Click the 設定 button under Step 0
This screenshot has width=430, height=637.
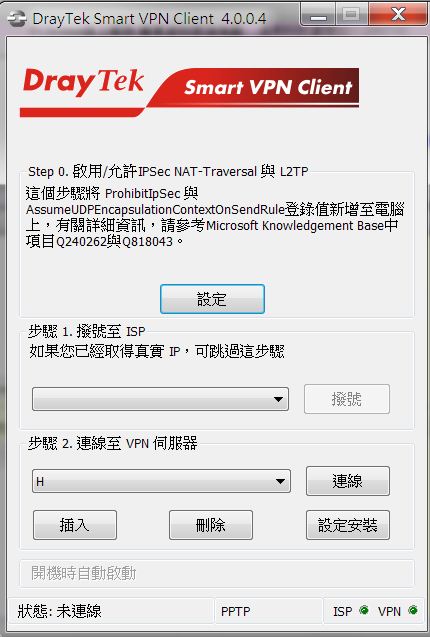(x=212, y=299)
